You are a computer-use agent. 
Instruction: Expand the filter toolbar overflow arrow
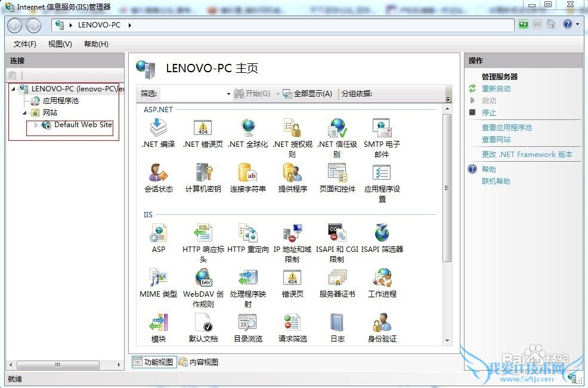coord(448,99)
